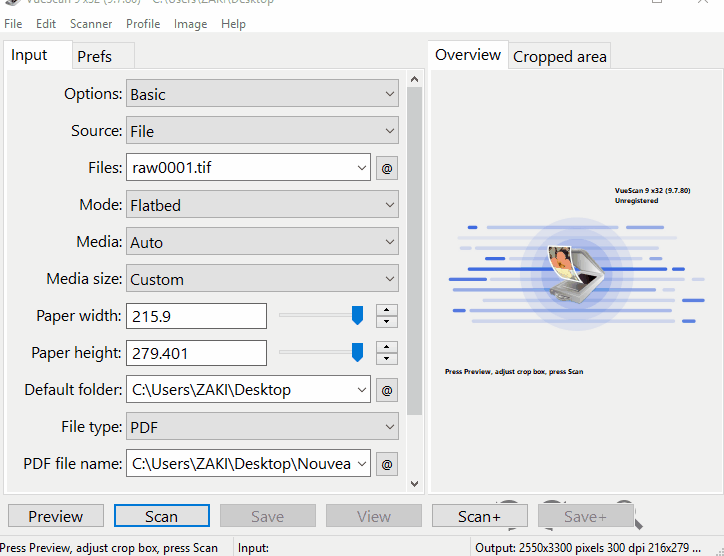This screenshot has height=556, width=724.
Task: Decrease Paper width with the down stepper
Action: 386,321
